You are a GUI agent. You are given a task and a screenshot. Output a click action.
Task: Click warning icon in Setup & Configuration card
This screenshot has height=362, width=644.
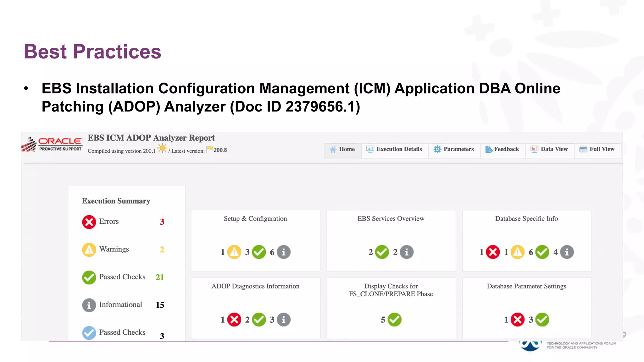point(234,252)
